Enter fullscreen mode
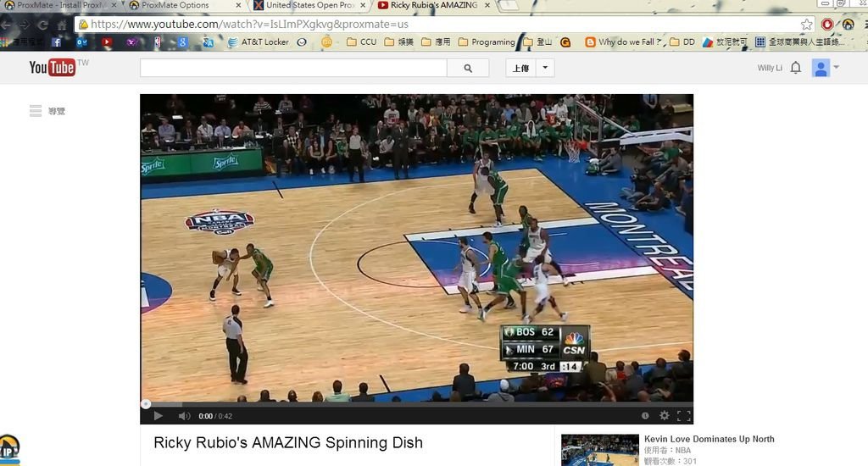Image resolution: width=868 pixels, height=466 pixels. [x=684, y=416]
